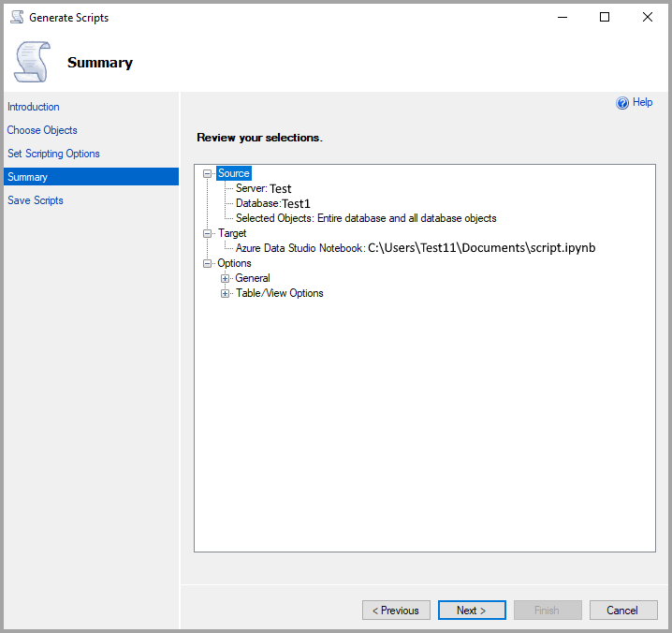Cancel the Generate Scripts wizard
This screenshot has width=672, height=633.
coord(622,611)
